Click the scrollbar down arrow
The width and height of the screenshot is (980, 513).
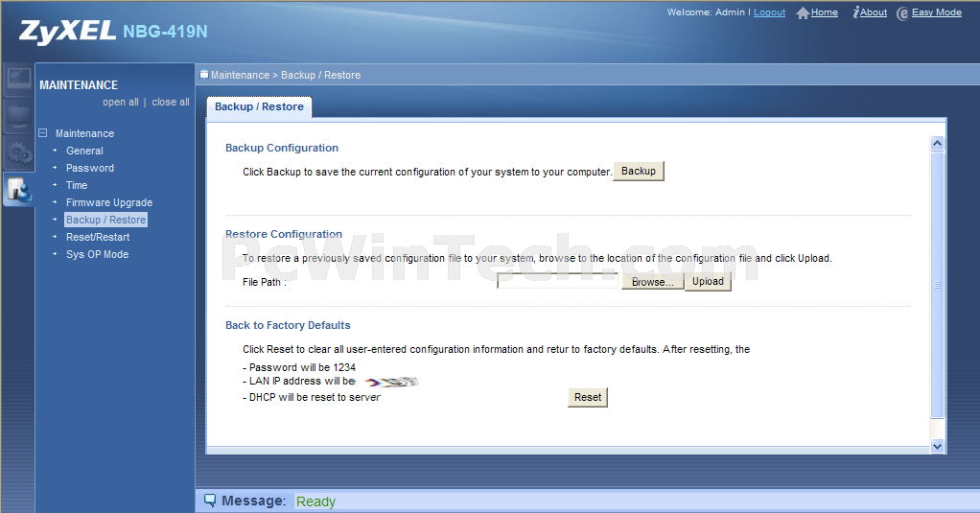[937, 446]
